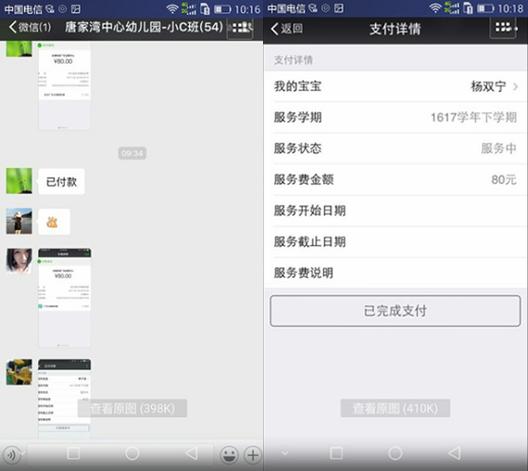The height and width of the screenshot is (471, 528).
Task: Open the emoji smiley picker
Action: pos(229,455)
